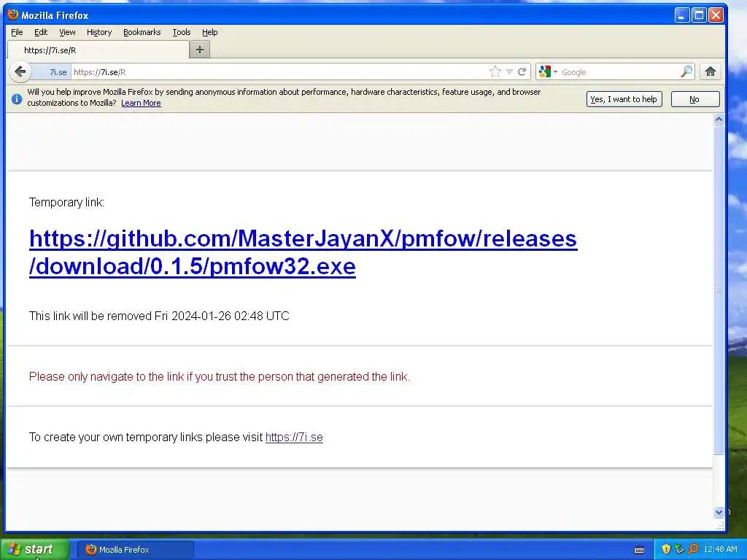Click the vertical scrollbar thumb

[x=719, y=289]
